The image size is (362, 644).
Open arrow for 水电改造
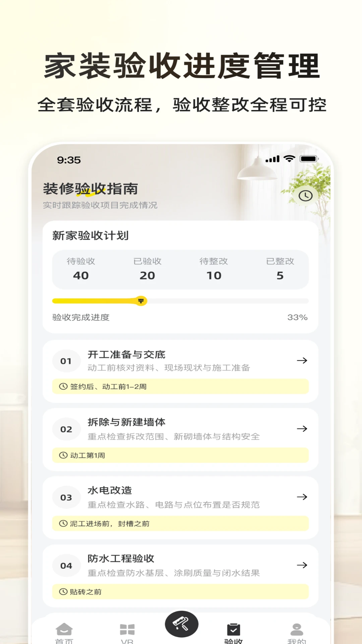[x=302, y=497]
